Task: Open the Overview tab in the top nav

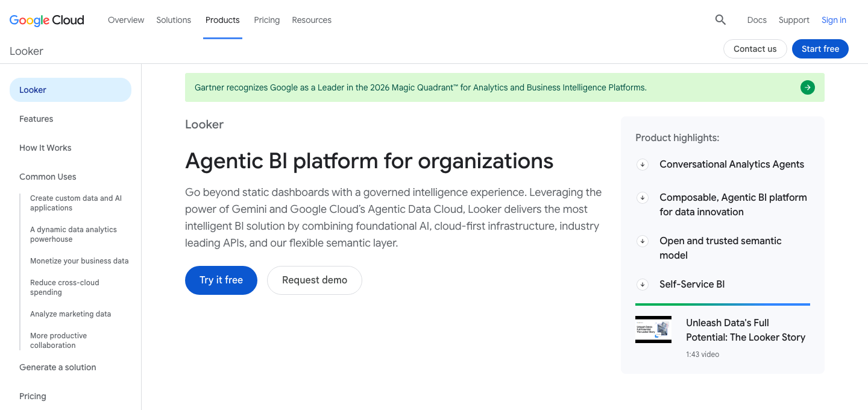Action: pos(126,20)
